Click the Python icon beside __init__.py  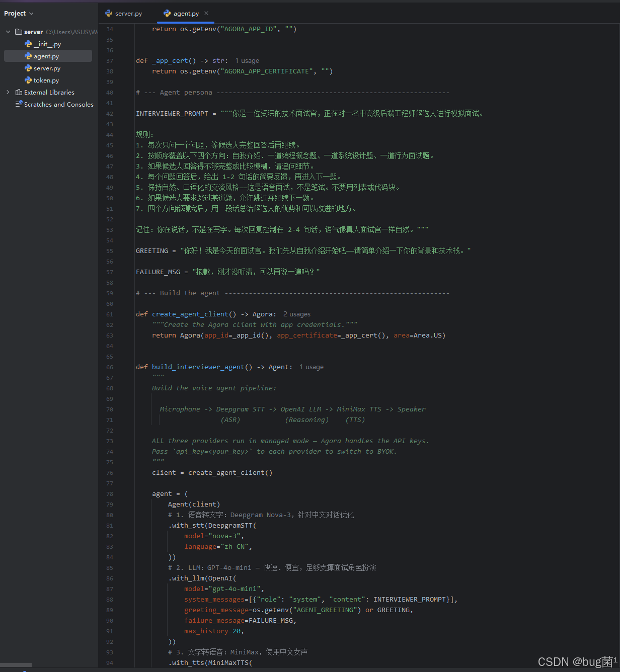(28, 44)
